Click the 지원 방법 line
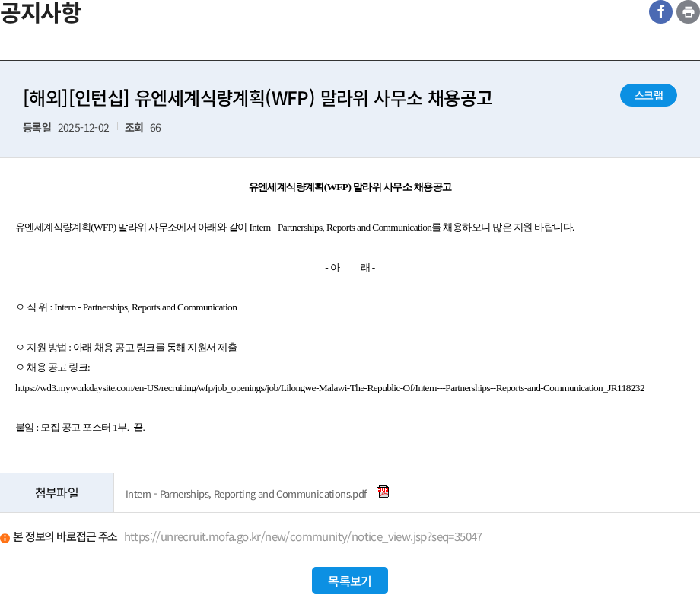The height and width of the screenshot is (595, 700). [x=127, y=347]
